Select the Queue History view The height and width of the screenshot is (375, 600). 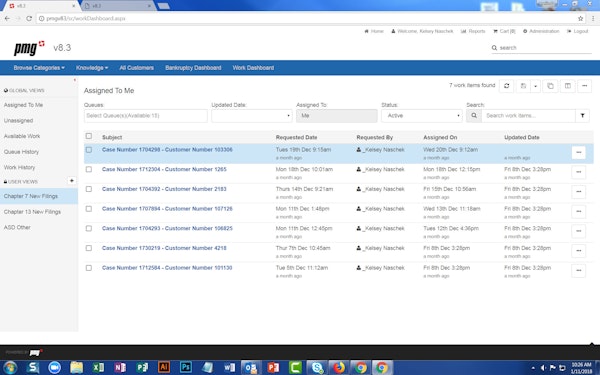[21, 152]
